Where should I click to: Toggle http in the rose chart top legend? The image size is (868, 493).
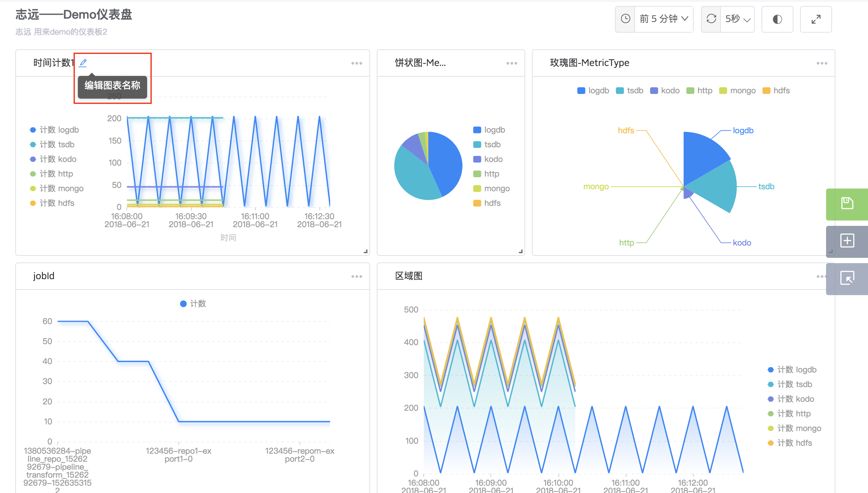click(699, 90)
